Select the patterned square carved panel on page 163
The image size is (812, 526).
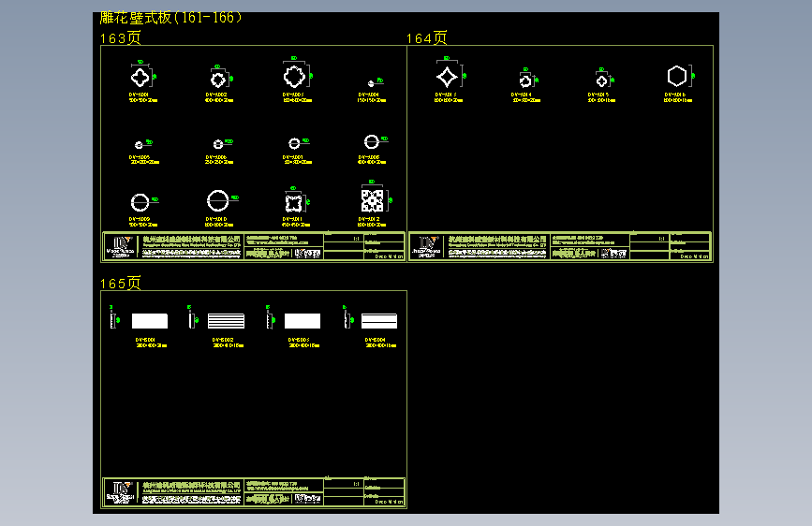click(372, 201)
